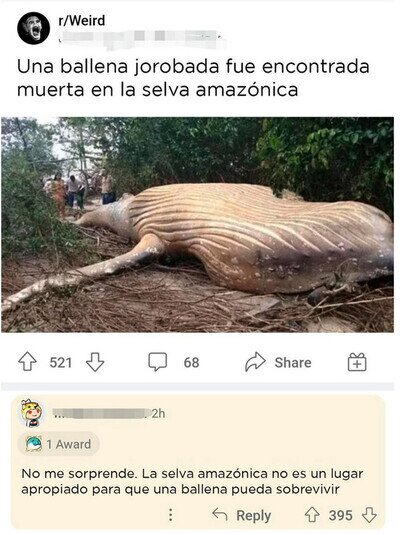Open the dead whale photo
The image size is (400, 535).
point(197,225)
